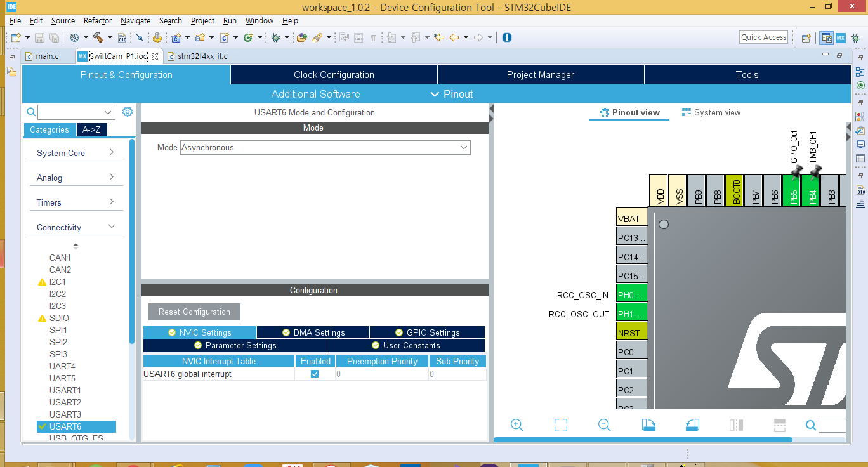Screen dimensions: 868x467
Task: Open the Pinout dropdown menu
Action: [451, 94]
